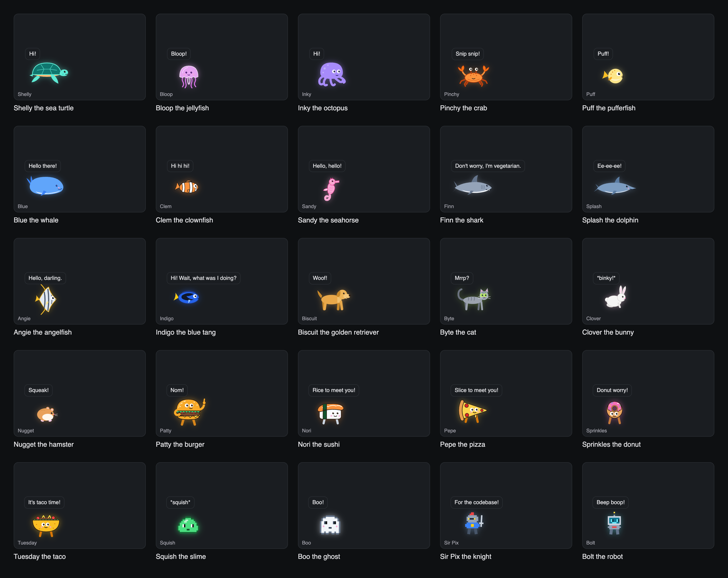728x578 pixels.
Task: Click the 'Boo the ghost' caption
Action: click(x=319, y=557)
